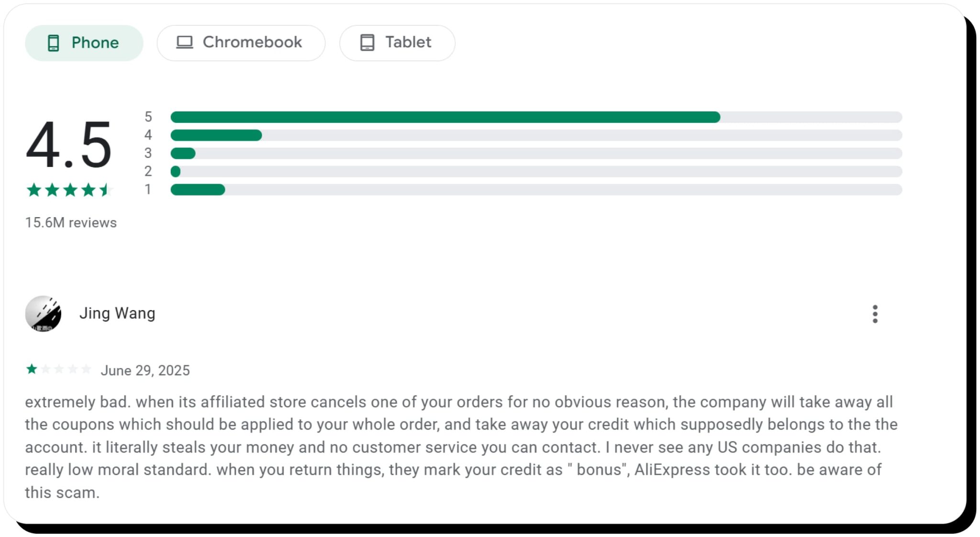
Task: Click the Chromebook laptop icon
Action: [184, 42]
